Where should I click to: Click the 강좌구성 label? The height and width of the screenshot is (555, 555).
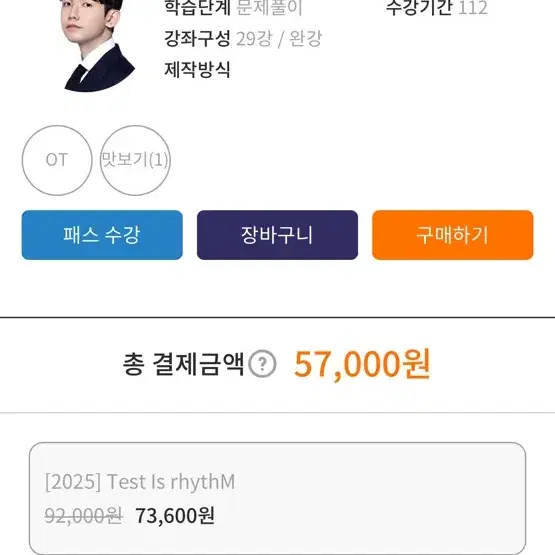tap(198, 39)
